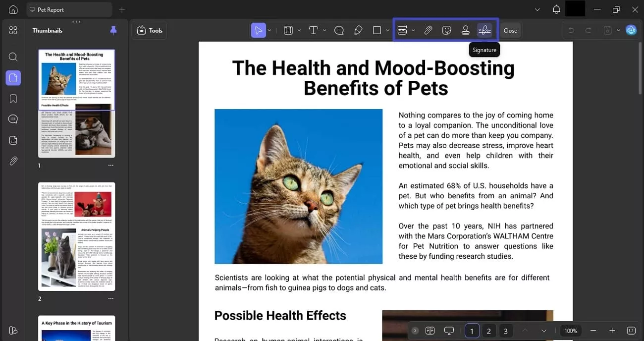This screenshot has width=644, height=341.
Task: Enable presentation mode
Action: 449,330
